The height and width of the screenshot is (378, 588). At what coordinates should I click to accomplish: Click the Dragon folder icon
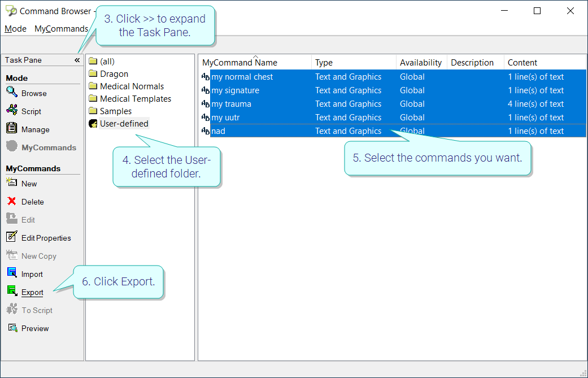click(x=93, y=74)
